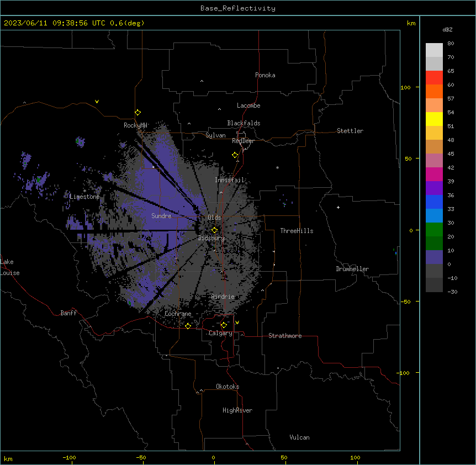
Task: Click the Blackfalds label on the map
Action: point(244,123)
